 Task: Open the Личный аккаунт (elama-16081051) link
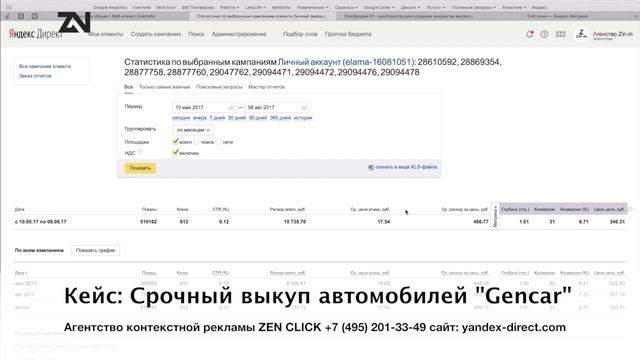coord(347,62)
